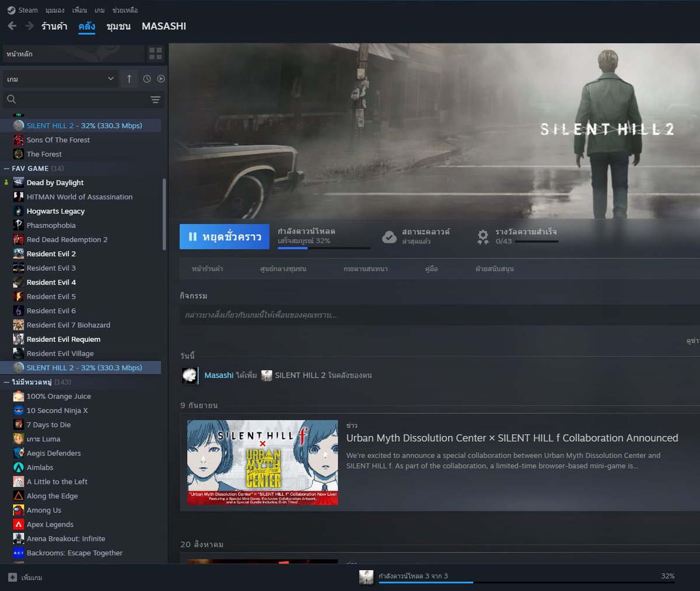The width and height of the screenshot is (700, 591).
Task: Click the ready-to-play circle icon
Action: 161,79
